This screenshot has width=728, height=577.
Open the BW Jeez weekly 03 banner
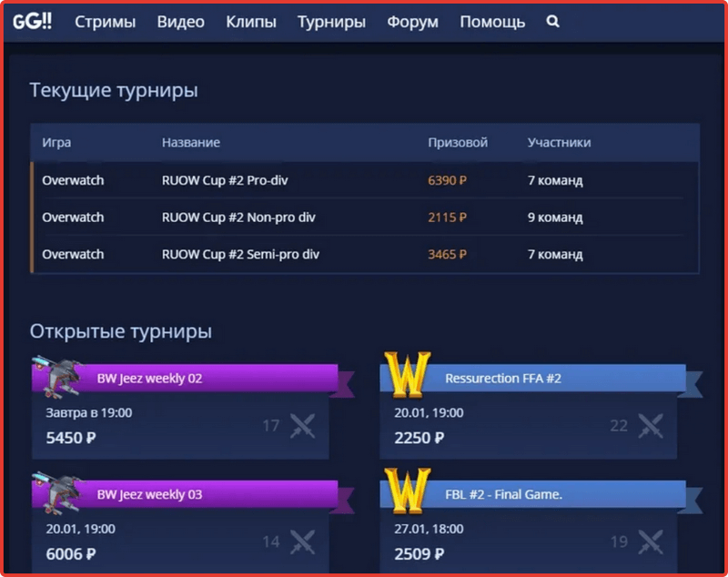point(185,494)
